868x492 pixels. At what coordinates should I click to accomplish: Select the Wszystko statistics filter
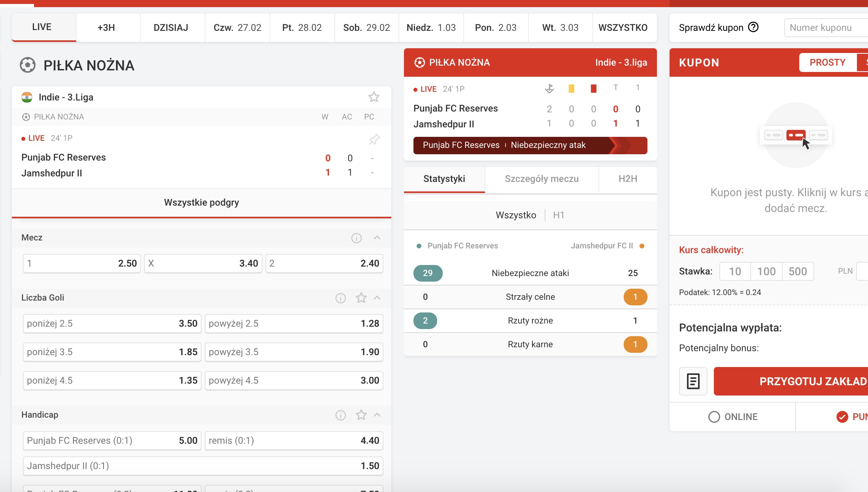click(x=516, y=215)
